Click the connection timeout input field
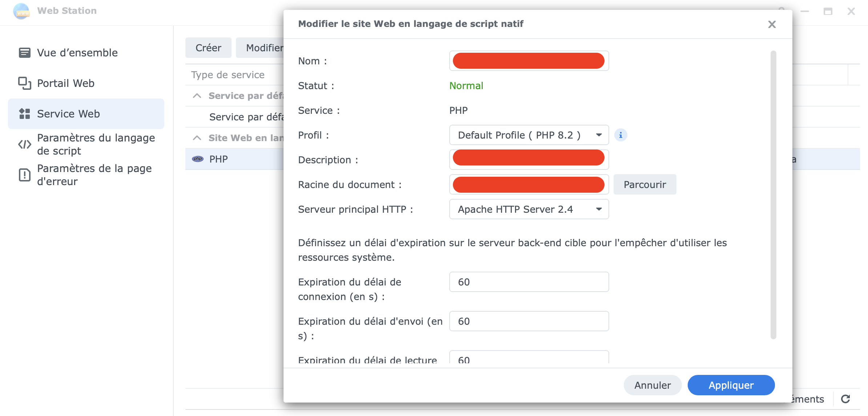The image size is (868, 416). pyautogui.click(x=529, y=282)
